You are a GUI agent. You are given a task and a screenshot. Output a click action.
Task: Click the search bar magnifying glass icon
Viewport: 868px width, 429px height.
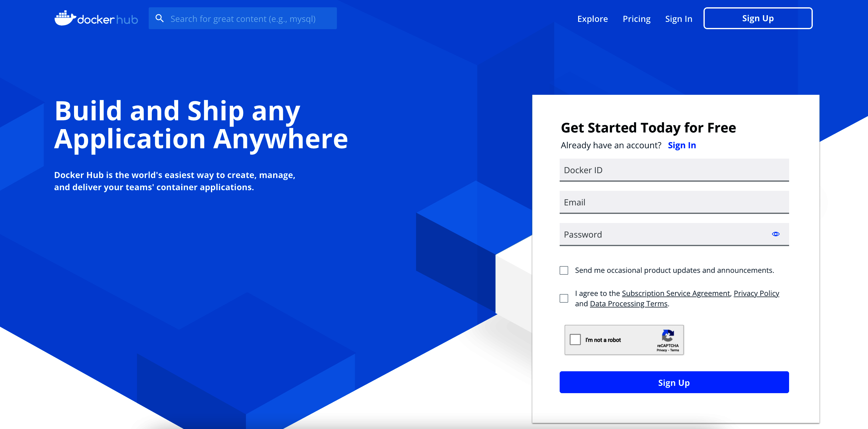point(159,18)
